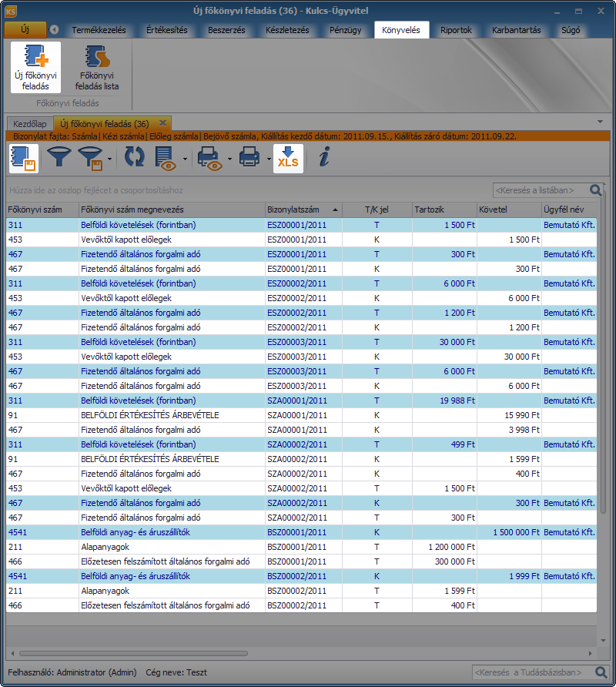Click the left arrow of horizontal scrollbar

click(x=12, y=653)
